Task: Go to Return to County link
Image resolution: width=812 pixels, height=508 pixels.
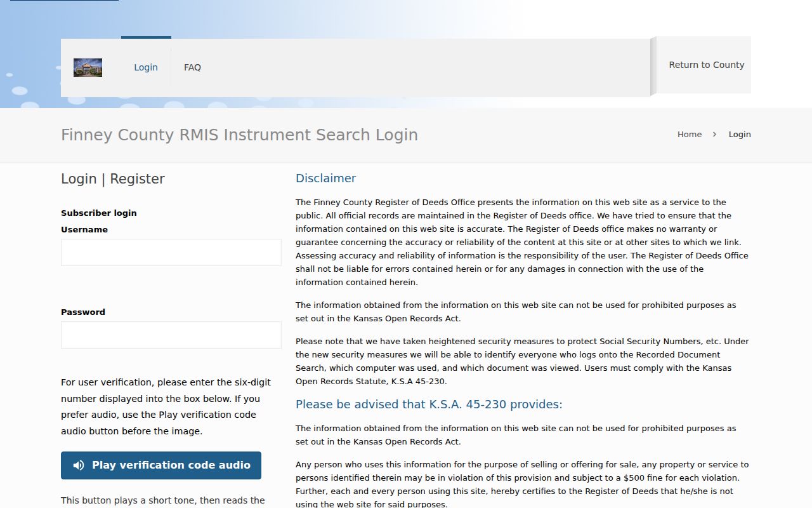Action: [x=707, y=65]
